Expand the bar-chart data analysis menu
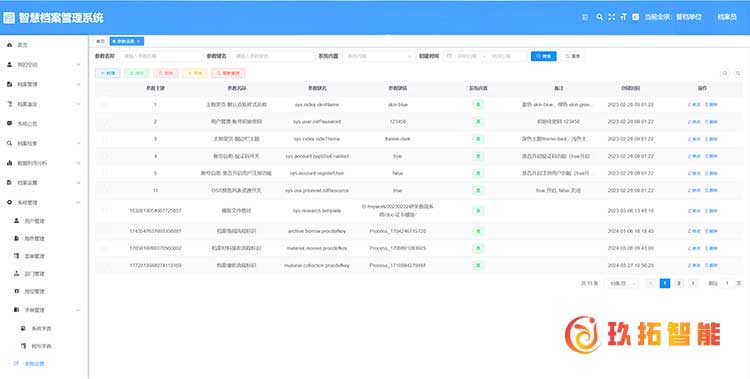This screenshot has height=379, width=750. click(x=44, y=163)
